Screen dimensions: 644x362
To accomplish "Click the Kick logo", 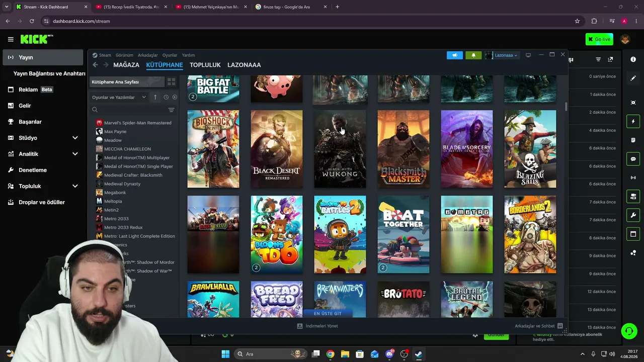I will click(36, 39).
